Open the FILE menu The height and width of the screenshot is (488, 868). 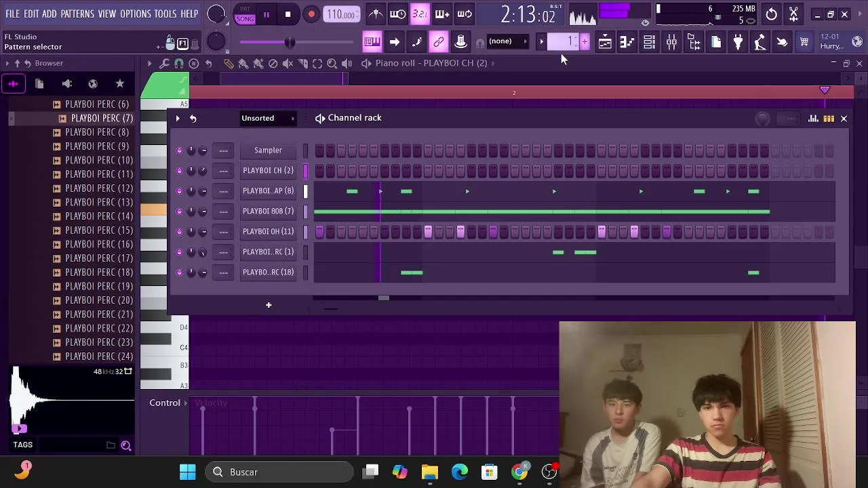click(12, 14)
